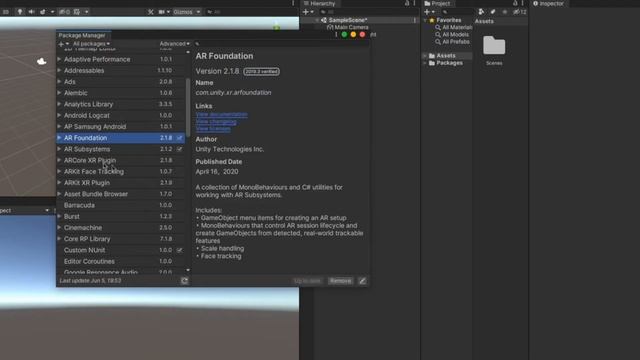This screenshot has width=640, height=360.
Task: Click the yellow window button
Action: point(353,35)
